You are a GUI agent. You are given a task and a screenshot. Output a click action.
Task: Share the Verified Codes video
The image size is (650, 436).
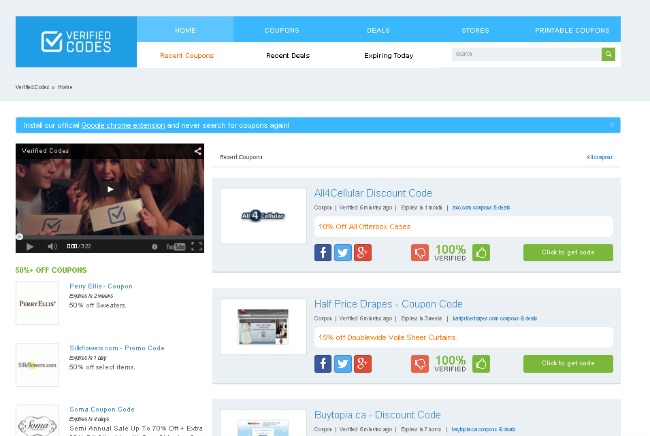point(198,151)
